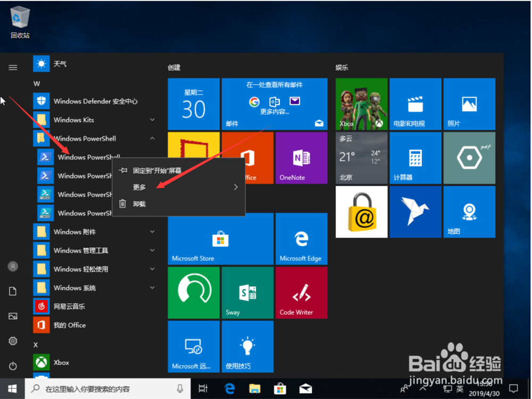Open the 照片 (Photos) tile
Image resolution: width=532 pixels, height=399 pixels.
point(469,104)
